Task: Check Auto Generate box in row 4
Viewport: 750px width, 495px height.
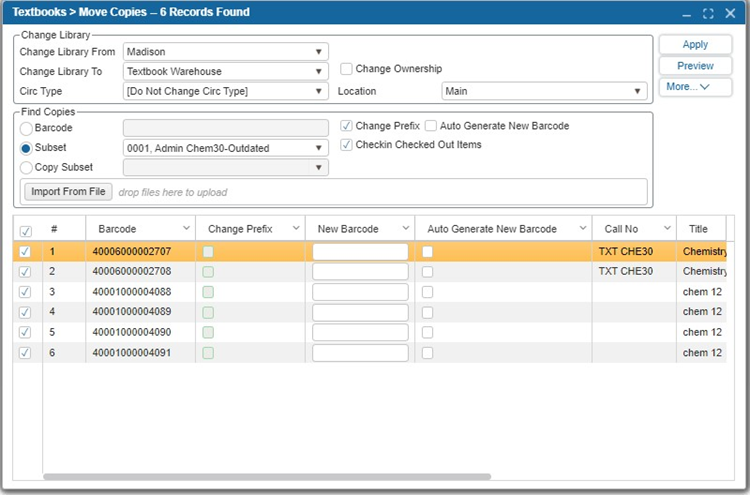Action: 428,312
